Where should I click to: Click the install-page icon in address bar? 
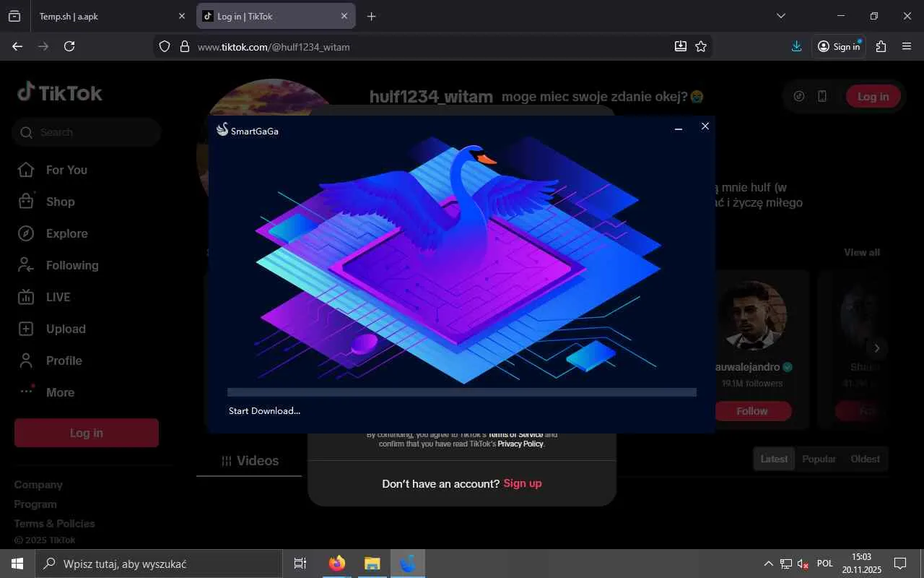coord(681,46)
